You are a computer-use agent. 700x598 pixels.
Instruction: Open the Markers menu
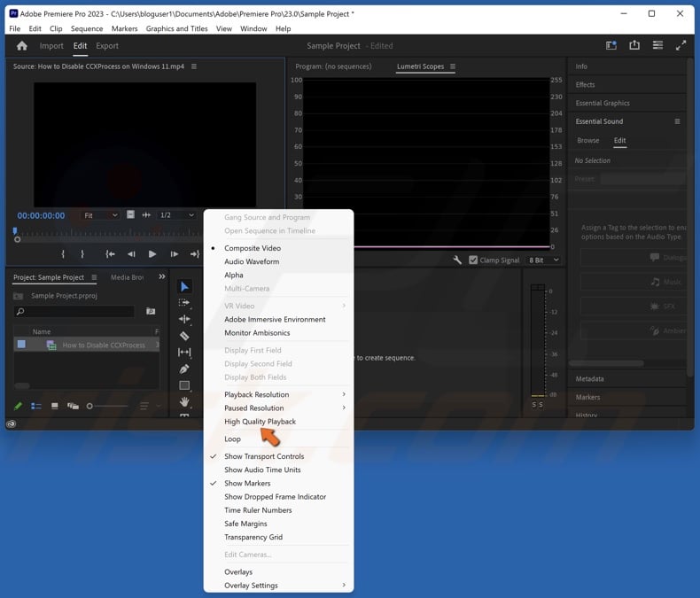pos(125,28)
